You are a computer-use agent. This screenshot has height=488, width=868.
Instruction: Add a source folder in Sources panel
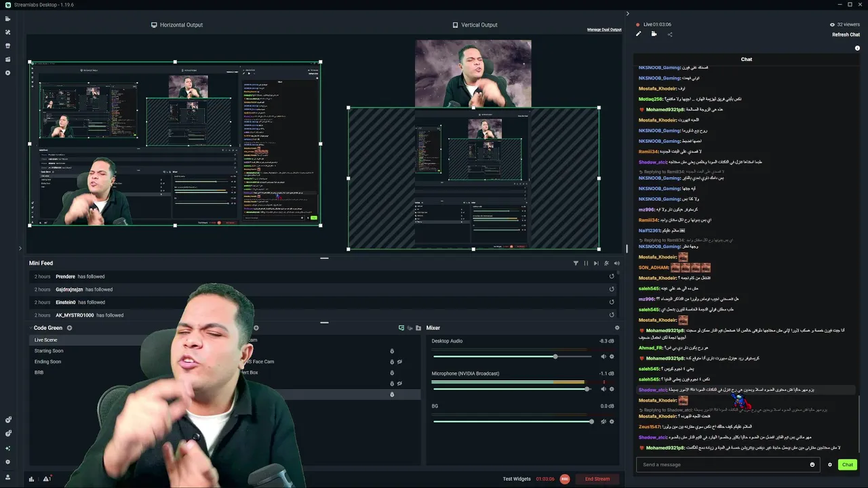click(x=418, y=328)
